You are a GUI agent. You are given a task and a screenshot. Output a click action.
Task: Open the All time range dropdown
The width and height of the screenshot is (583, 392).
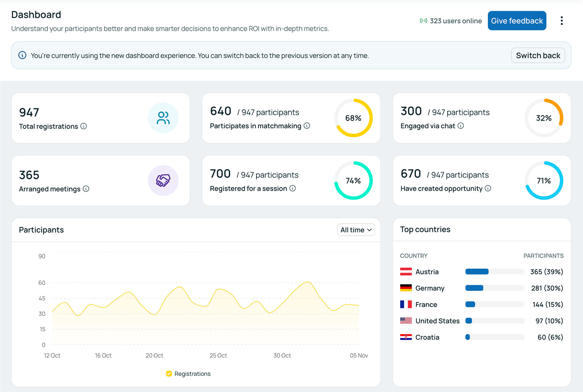pyautogui.click(x=356, y=230)
